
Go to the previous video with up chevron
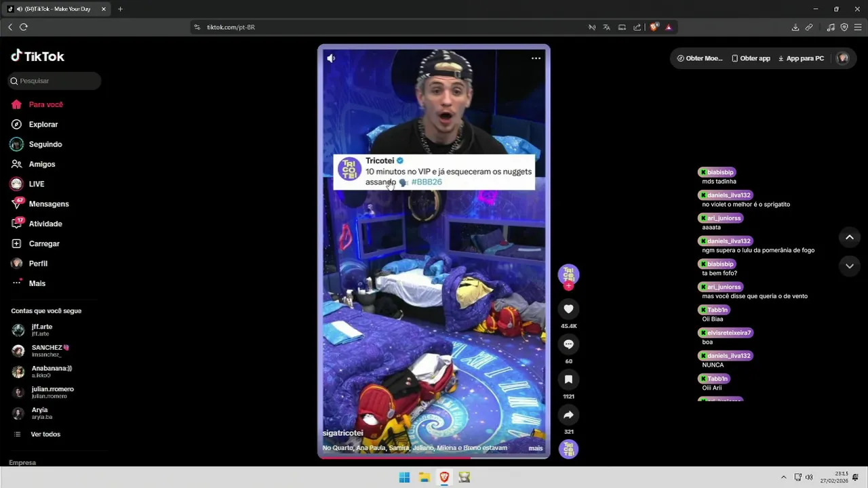point(850,237)
